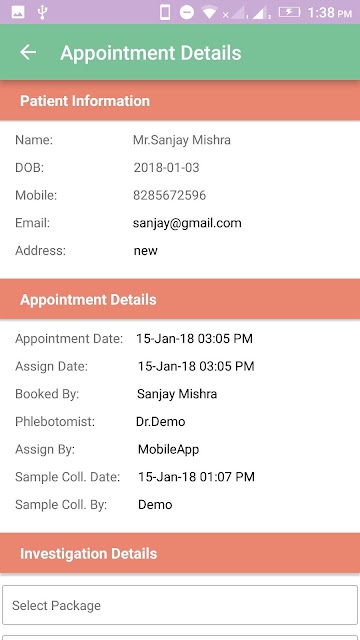The image size is (360, 640).
Task: Tap the Phlebotomist value Dr.Demo
Action: (x=160, y=421)
